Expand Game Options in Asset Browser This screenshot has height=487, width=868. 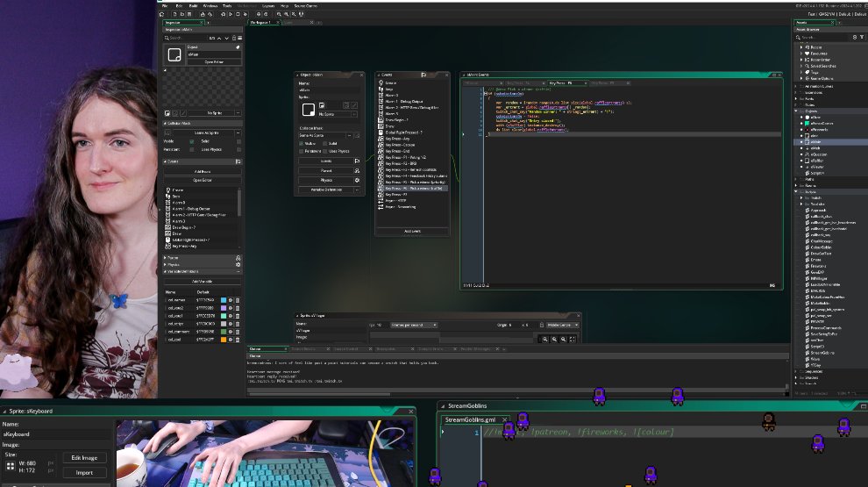pos(801,79)
